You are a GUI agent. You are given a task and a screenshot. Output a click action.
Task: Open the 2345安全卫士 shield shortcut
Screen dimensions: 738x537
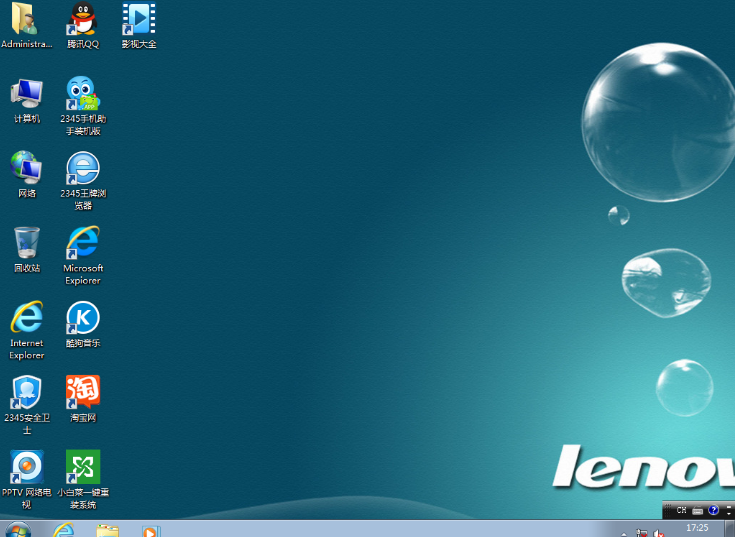26,405
